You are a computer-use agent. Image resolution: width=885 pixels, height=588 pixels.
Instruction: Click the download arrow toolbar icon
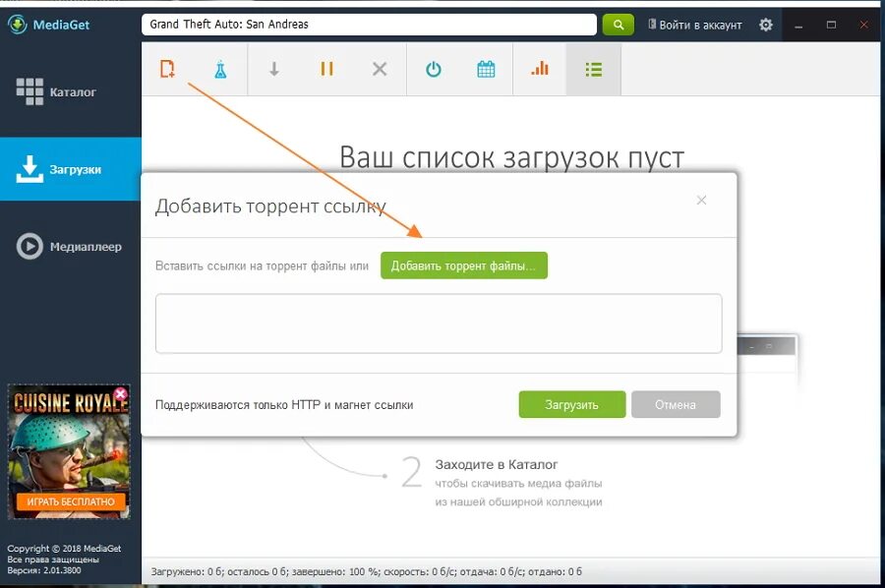click(273, 69)
